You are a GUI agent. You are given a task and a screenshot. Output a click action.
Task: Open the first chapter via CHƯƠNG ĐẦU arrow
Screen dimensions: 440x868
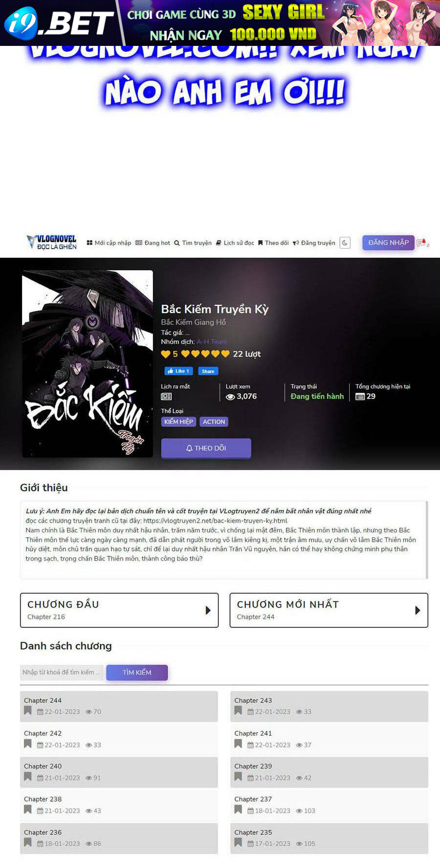[x=208, y=610]
